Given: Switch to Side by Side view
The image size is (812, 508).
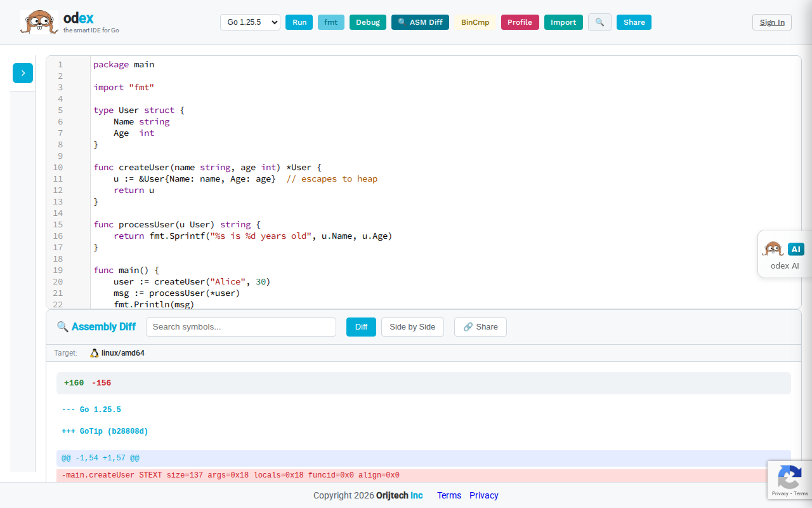Looking at the screenshot, I should pyautogui.click(x=412, y=326).
